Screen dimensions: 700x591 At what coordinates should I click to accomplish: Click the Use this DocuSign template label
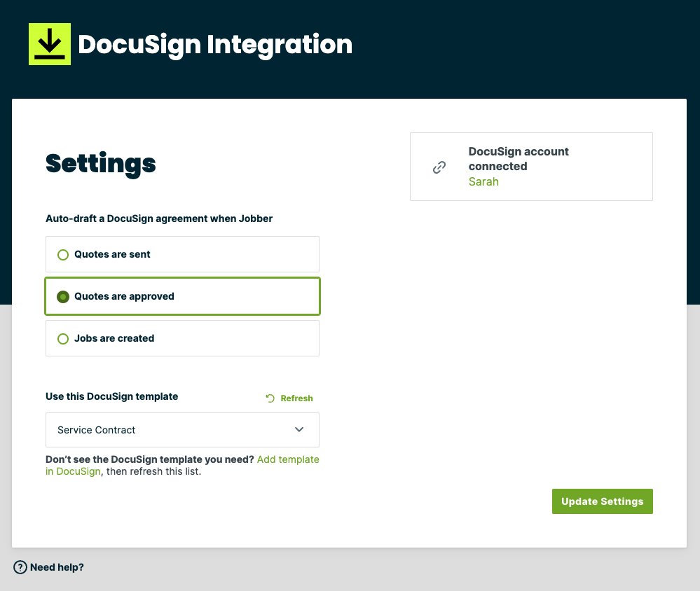coord(111,396)
